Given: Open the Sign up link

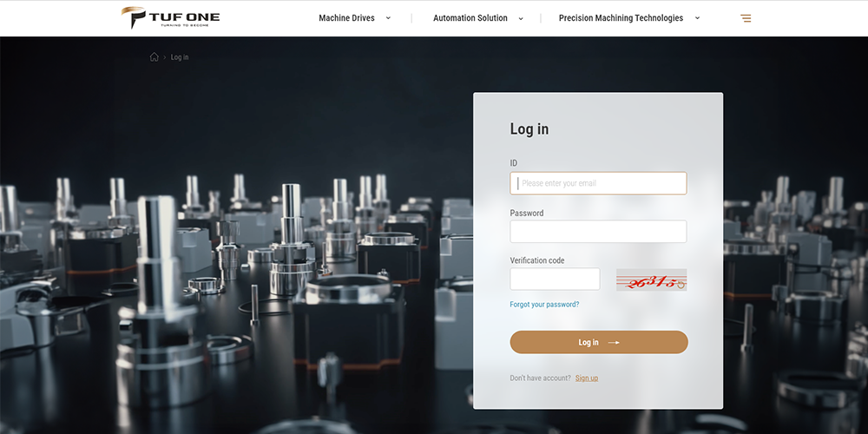Looking at the screenshot, I should [x=587, y=378].
